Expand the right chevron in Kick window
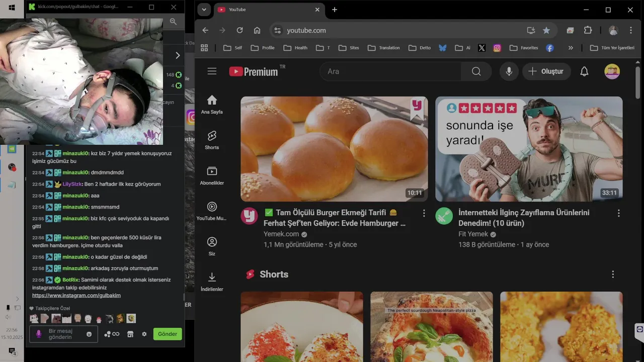The height and width of the screenshot is (362, 644). tap(178, 55)
